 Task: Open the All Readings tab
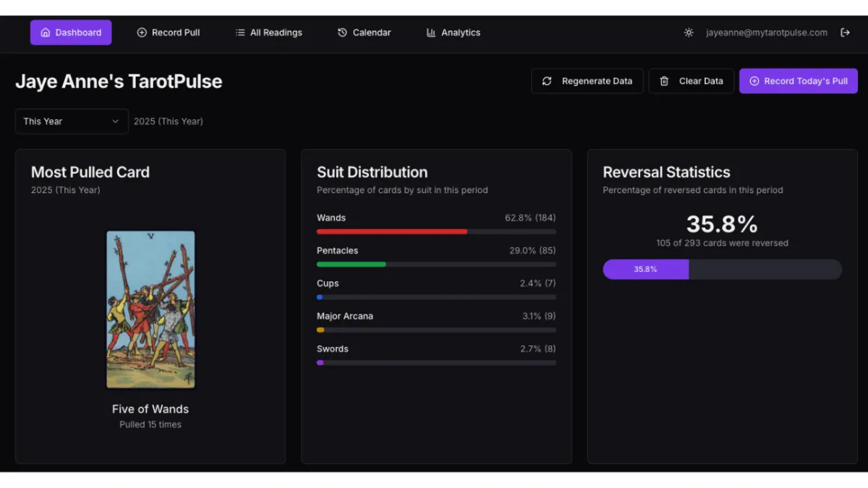[x=276, y=33]
